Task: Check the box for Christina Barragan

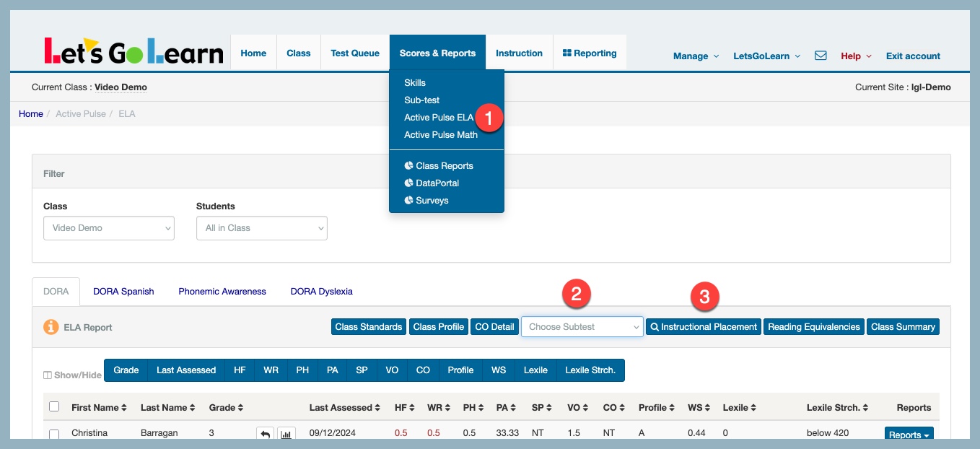Action: [x=54, y=435]
